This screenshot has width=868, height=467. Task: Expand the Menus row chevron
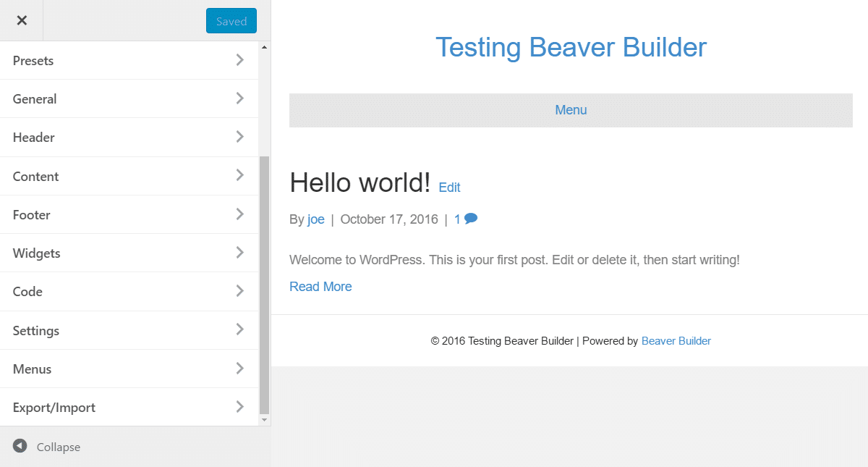(x=240, y=369)
